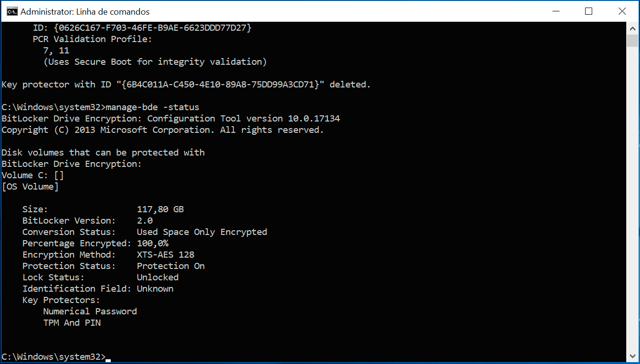Maximize the Command Prompt window

pos(588,11)
